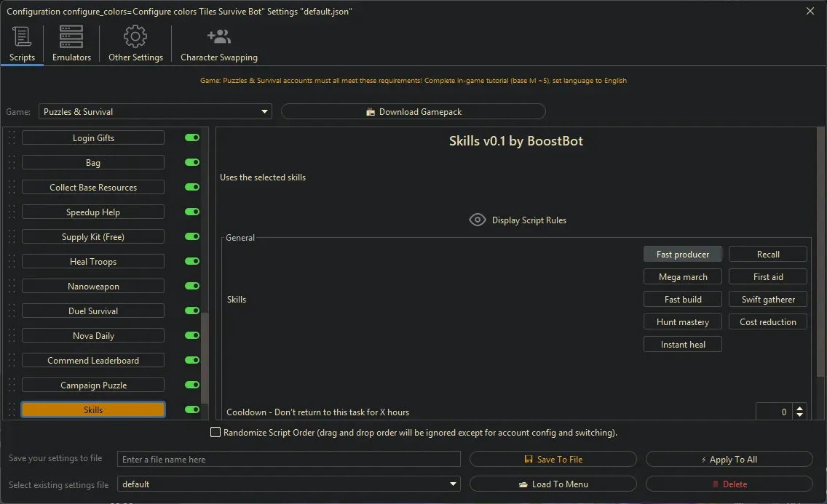
Task: Click the Recall skill button
Action: point(767,254)
